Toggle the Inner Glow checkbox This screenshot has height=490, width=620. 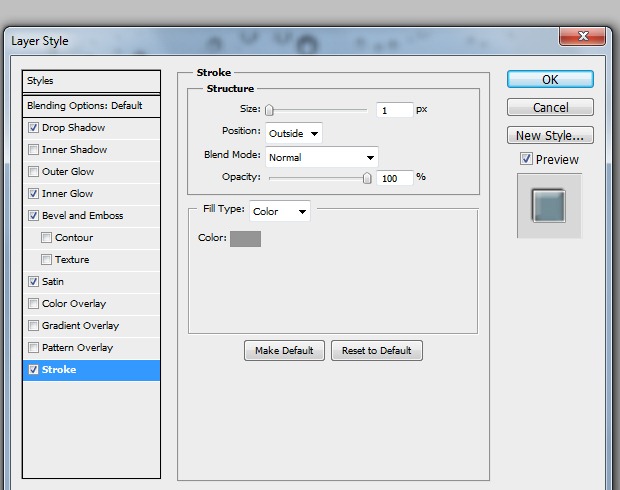(x=34, y=193)
